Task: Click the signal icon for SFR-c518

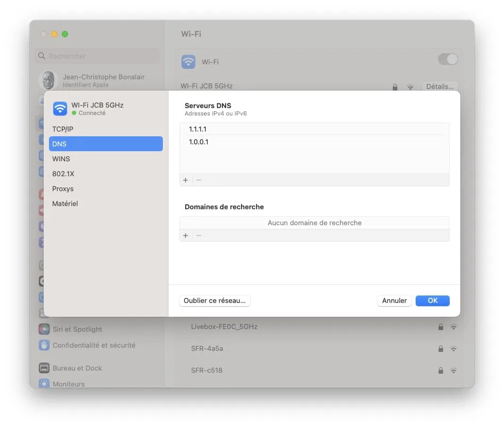Action: 453,371
